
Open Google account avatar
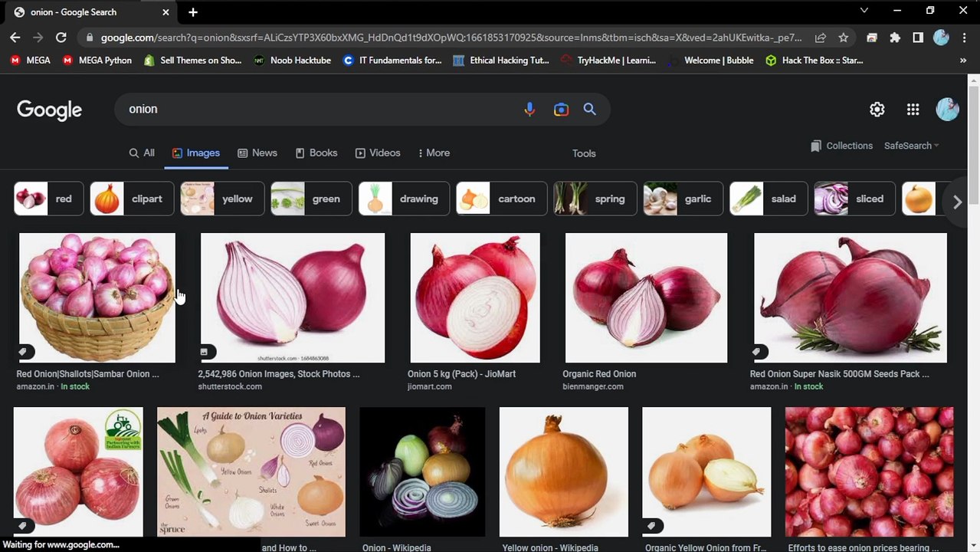[948, 110]
